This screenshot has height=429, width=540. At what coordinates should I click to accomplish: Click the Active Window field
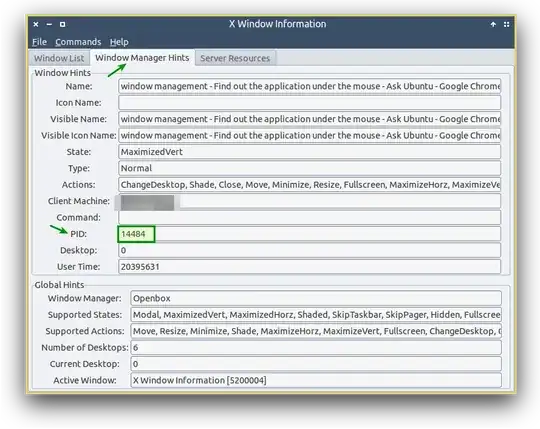point(316,380)
